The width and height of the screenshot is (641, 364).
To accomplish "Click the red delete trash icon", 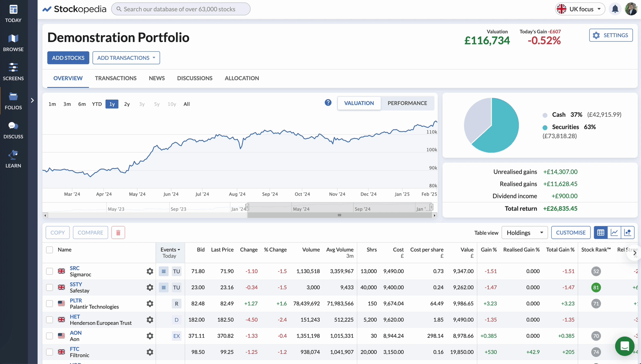I will (118, 233).
